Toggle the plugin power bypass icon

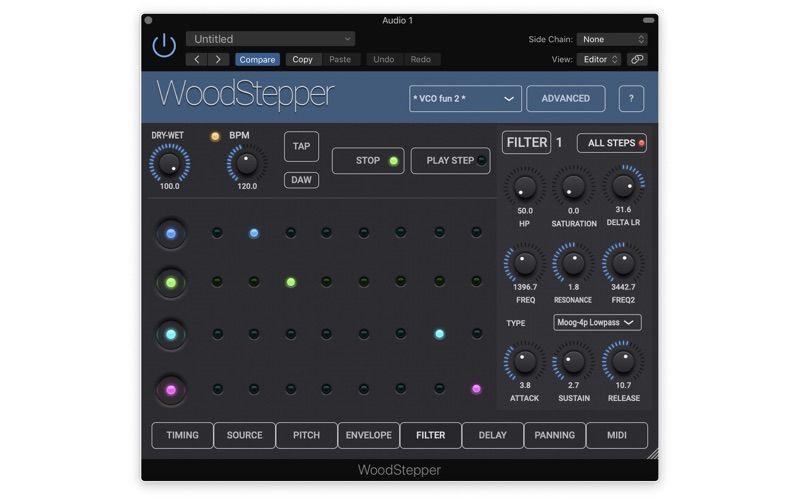coord(164,45)
